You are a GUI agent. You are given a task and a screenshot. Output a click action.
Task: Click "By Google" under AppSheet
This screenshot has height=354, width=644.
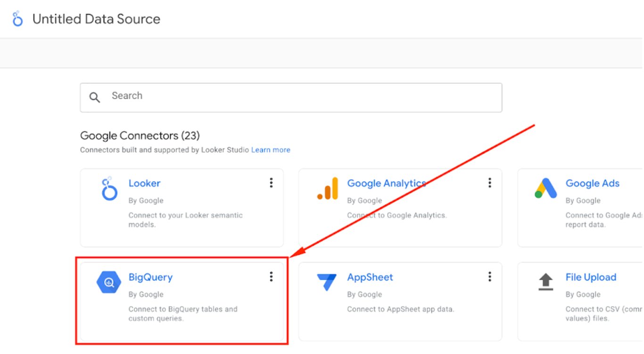coord(364,295)
